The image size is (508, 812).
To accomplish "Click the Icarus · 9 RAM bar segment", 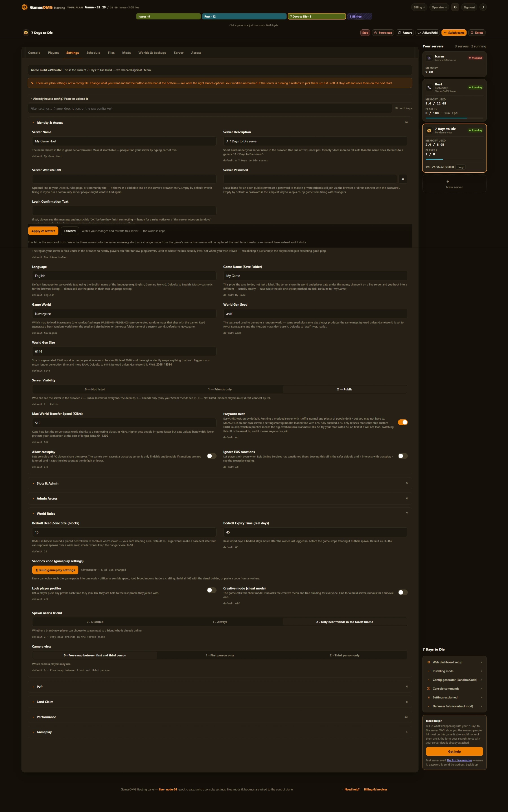I will coord(168,16).
